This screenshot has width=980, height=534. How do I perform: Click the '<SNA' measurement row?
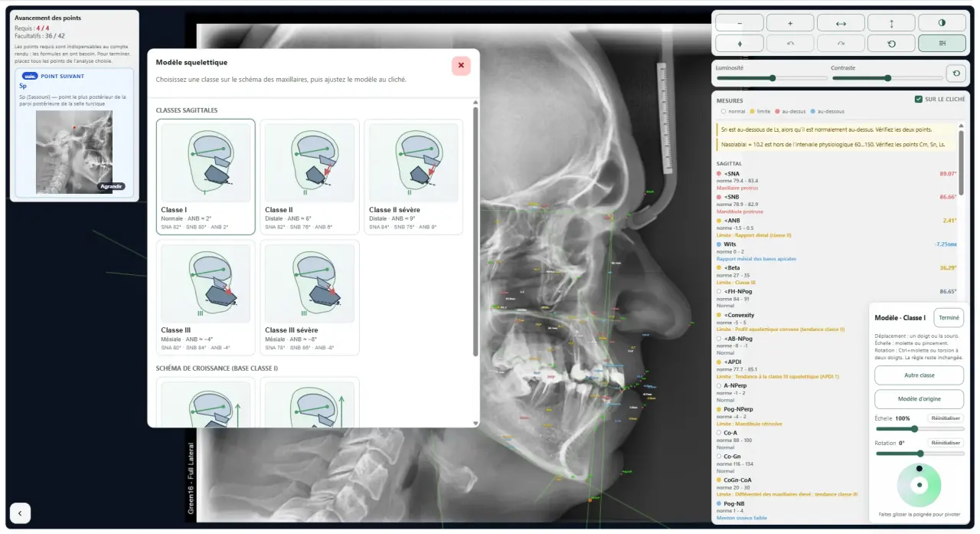click(837, 180)
